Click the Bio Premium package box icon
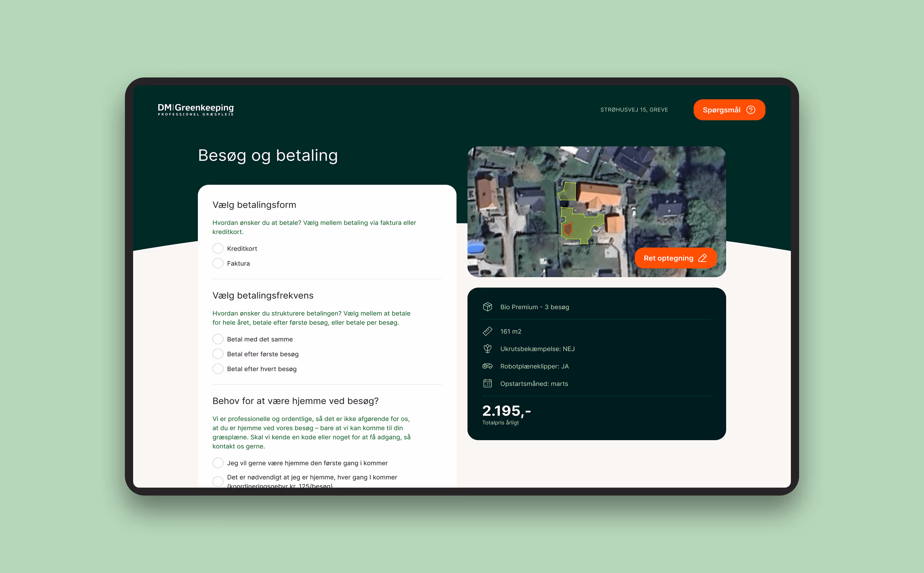Viewport: 924px width, 573px height. (x=487, y=307)
